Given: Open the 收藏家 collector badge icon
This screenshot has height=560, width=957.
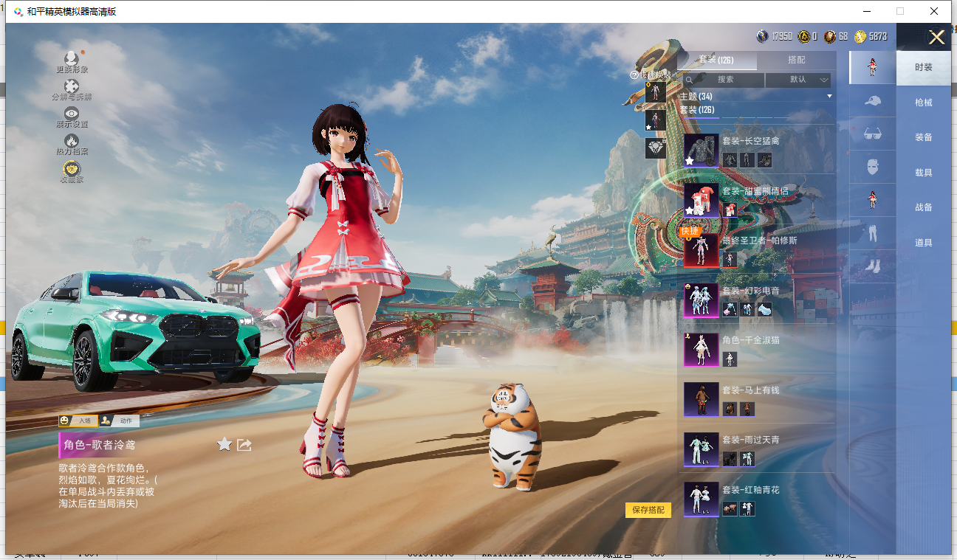Looking at the screenshot, I should [x=72, y=168].
